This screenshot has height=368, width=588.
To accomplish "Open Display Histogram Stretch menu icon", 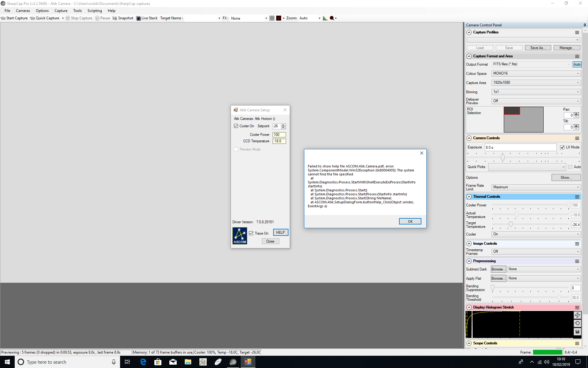I will pyautogui.click(x=577, y=308).
